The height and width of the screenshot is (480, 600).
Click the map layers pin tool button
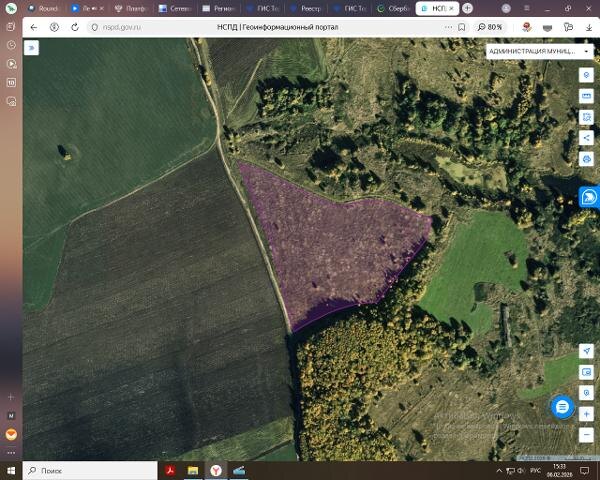point(586,75)
